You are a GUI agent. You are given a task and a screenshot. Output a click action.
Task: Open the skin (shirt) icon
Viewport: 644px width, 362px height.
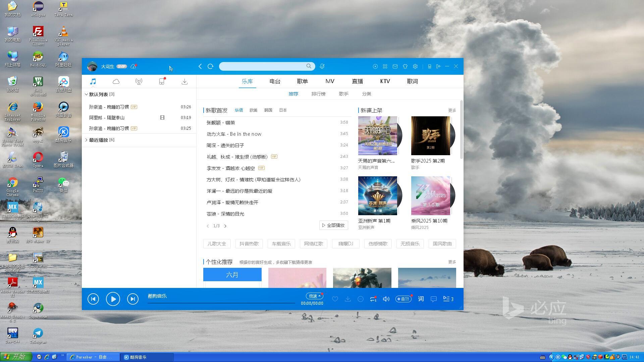405,66
